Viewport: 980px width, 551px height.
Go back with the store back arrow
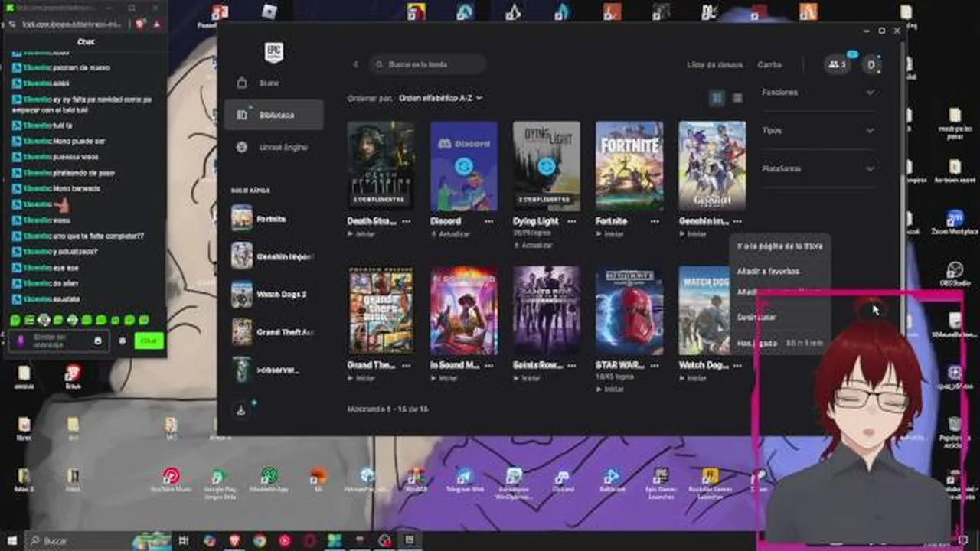355,64
